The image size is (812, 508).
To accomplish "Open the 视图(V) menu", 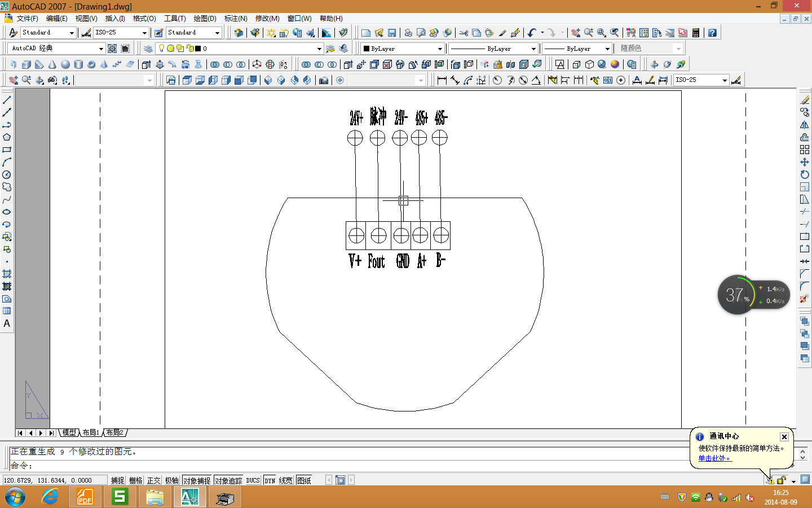I will pos(86,19).
